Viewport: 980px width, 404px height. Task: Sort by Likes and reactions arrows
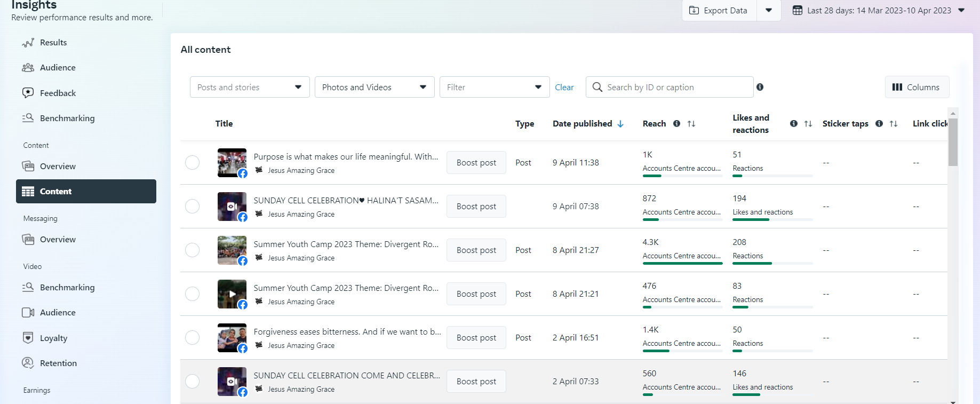point(808,124)
